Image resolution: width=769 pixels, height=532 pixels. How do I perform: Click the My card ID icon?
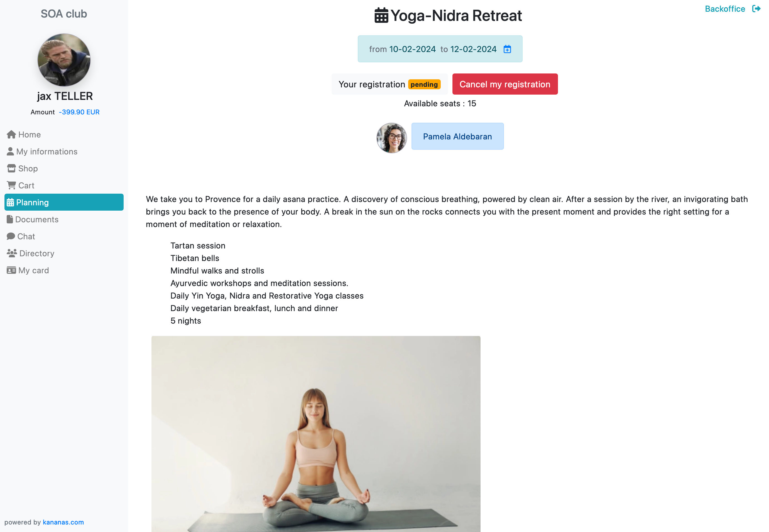point(11,270)
